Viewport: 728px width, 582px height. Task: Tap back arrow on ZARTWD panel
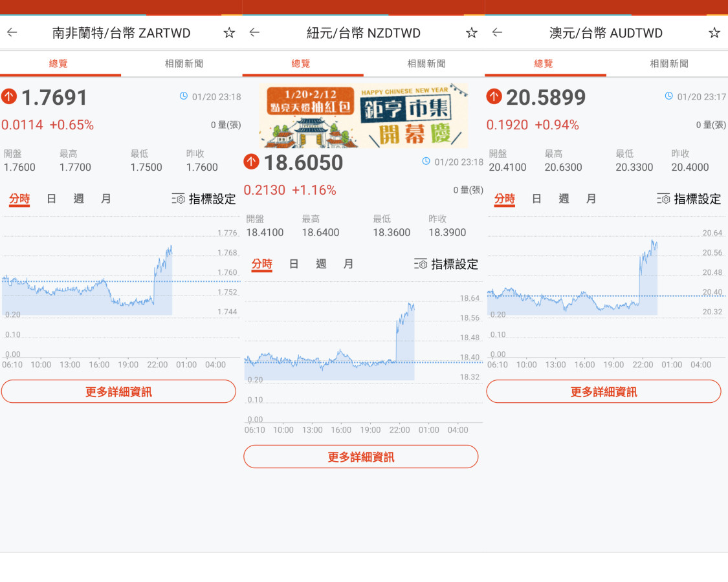coord(12,33)
